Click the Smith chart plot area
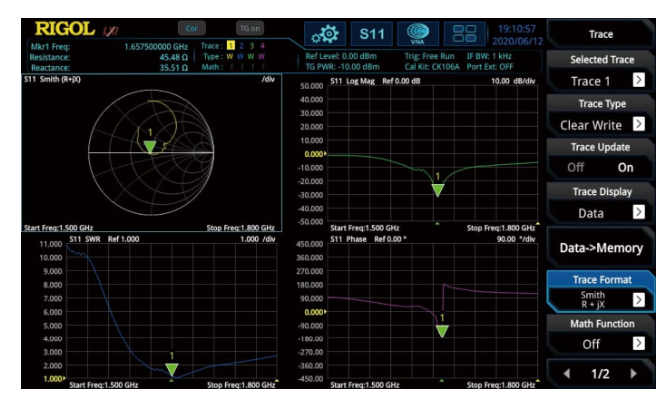 click(x=151, y=152)
